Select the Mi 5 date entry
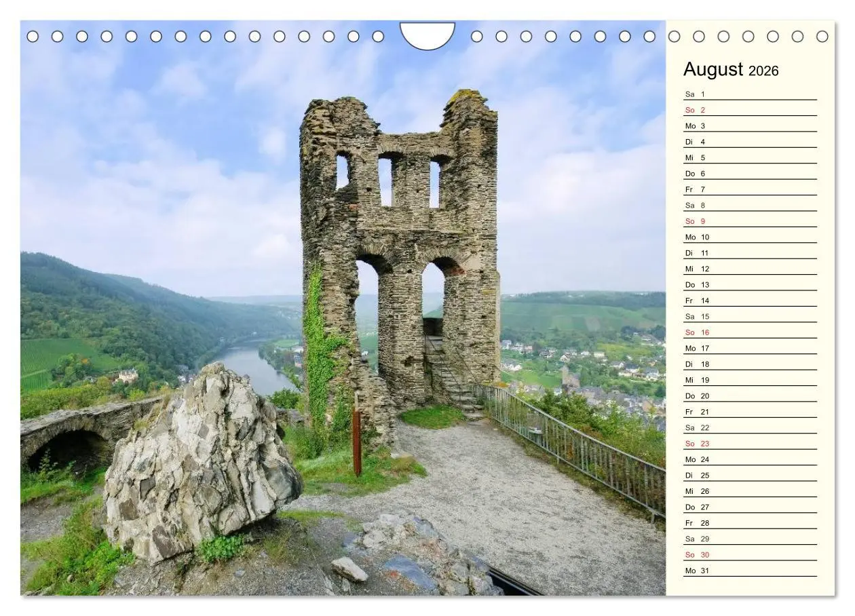Screen dimensions: 855x616 (x=695, y=157)
